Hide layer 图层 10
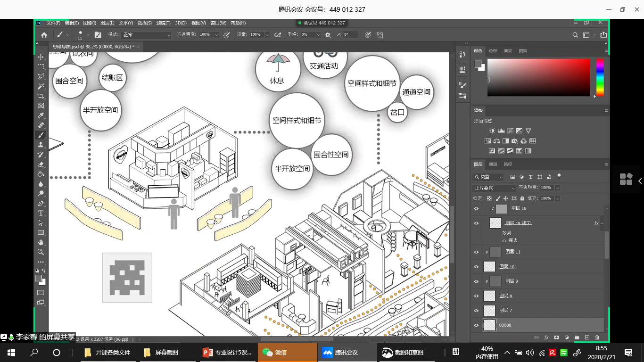This screenshot has height=362, width=644. click(476, 267)
